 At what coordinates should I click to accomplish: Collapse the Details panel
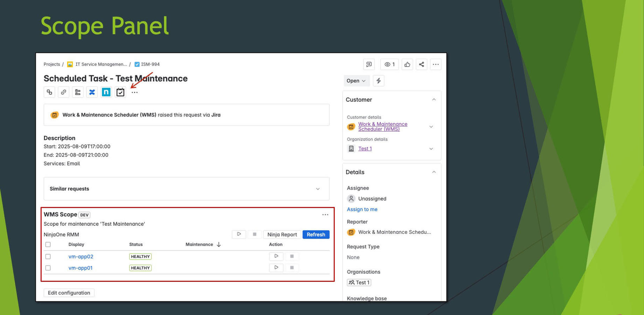coord(434,172)
